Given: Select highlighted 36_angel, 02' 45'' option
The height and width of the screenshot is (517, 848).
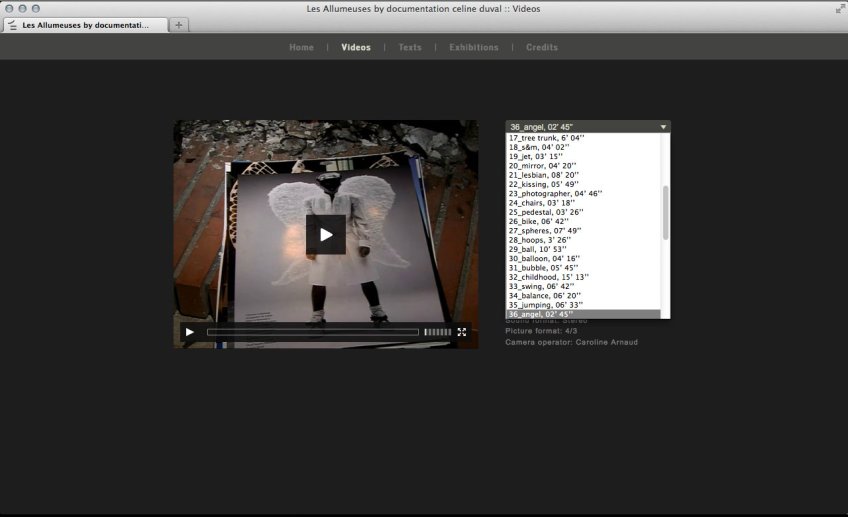Looking at the screenshot, I should click(583, 314).
